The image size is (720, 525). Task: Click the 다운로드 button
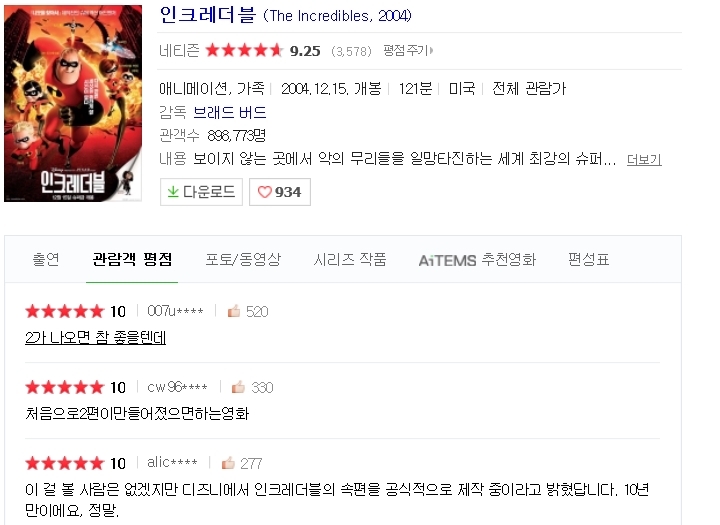click(x=201, y=192)
